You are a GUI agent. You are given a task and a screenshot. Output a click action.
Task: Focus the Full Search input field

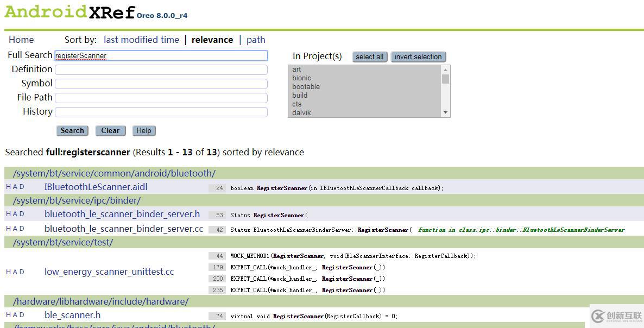(x=161, y=55)
